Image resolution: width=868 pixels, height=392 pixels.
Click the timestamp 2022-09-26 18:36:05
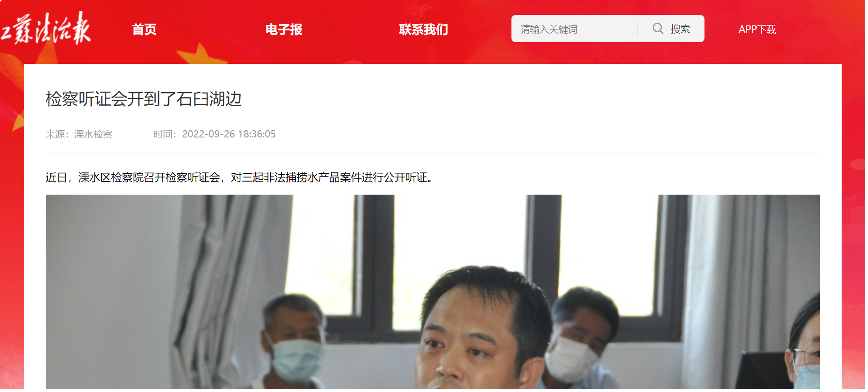[230, 135]
